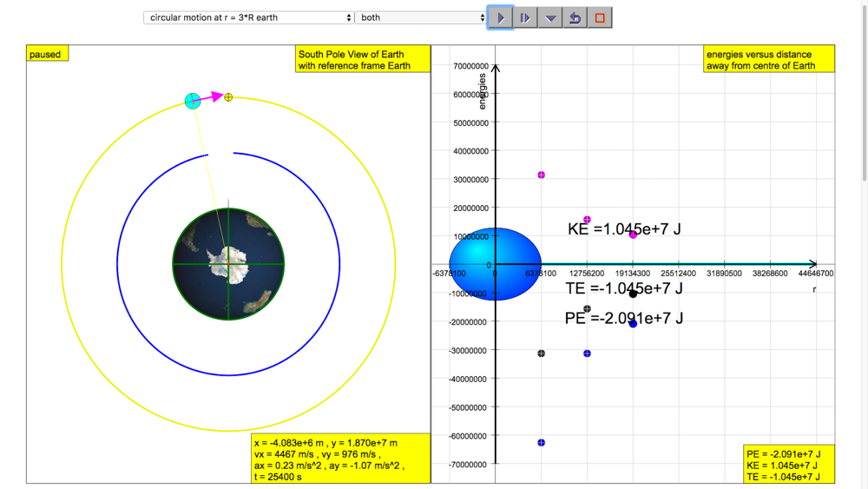Screen dimensions: 868x489
Task: Click the step forward button
Action: point(525,17)
